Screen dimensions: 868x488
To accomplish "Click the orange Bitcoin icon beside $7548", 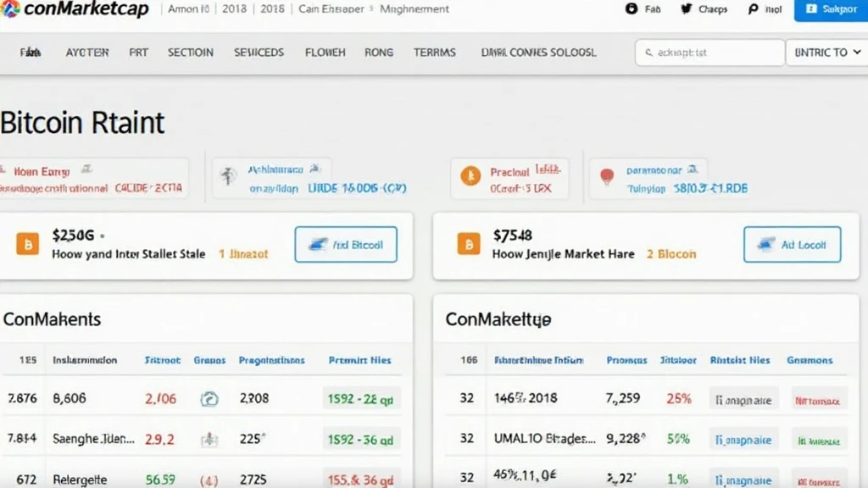I will pyautogui.click(x=469, y=245).
